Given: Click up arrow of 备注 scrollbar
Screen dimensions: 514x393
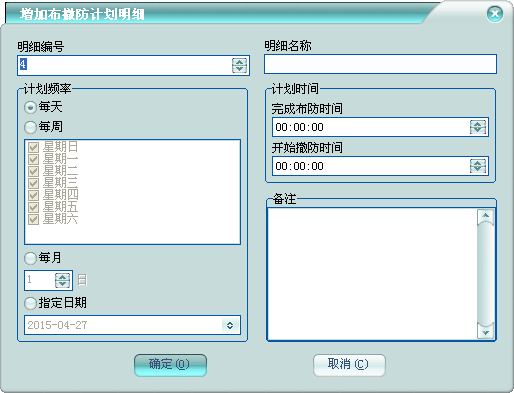Looking at the screenshot, I should pyautogui.click(x=486, y=216).
